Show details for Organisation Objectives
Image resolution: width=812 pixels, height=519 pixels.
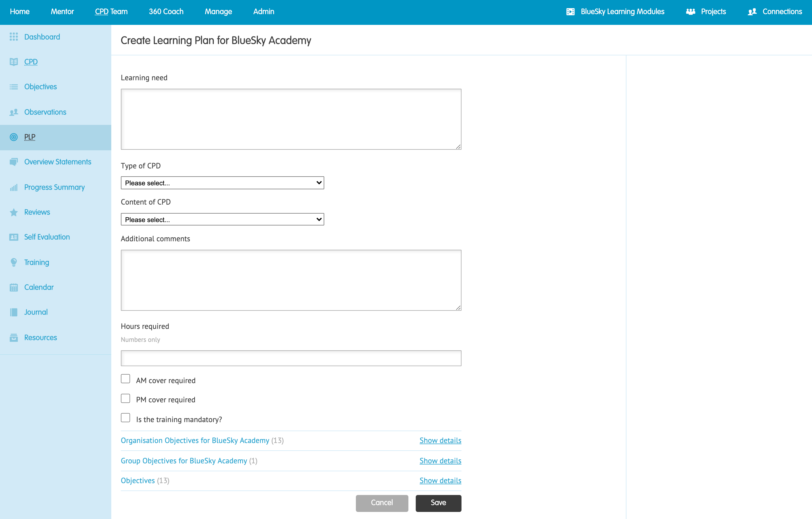(x=440, y=440)
